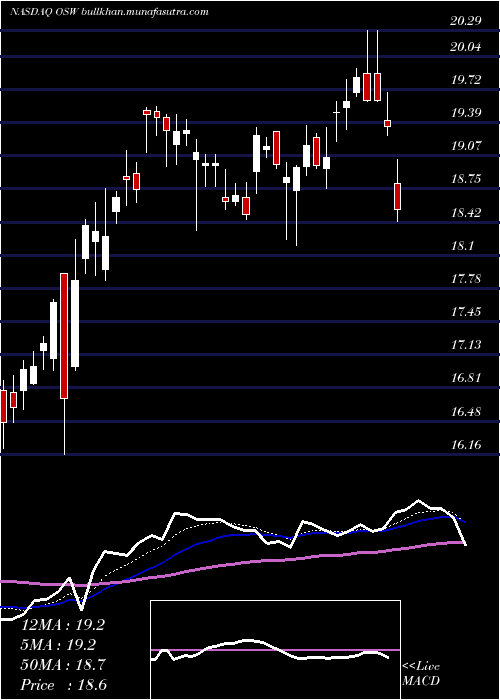Click the <<Live MACD label

tap(421, 673)
